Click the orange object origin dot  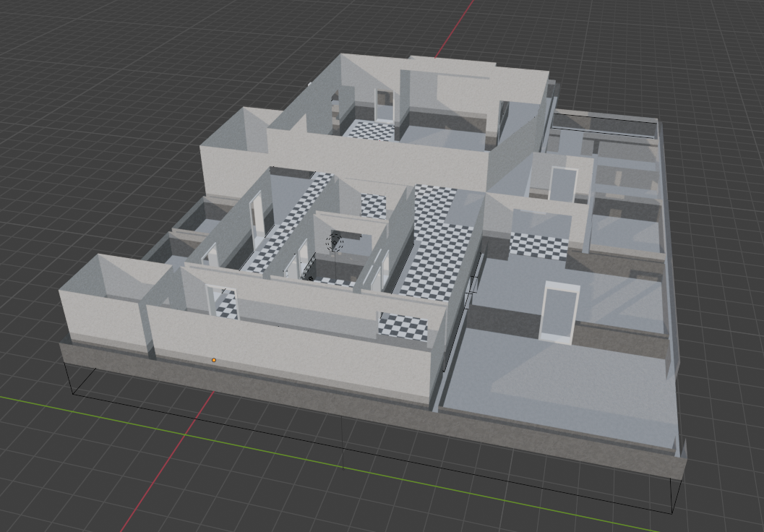(214, 360)
